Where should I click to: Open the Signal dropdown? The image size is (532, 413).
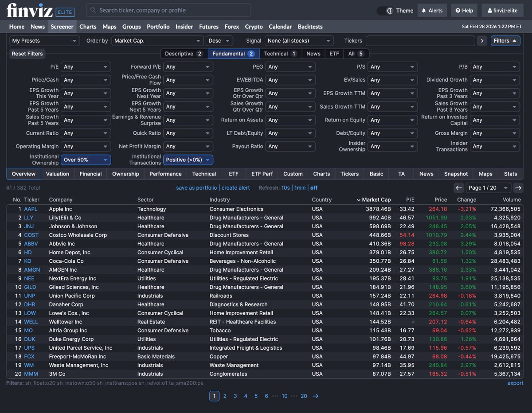click(x=299, y=41)
